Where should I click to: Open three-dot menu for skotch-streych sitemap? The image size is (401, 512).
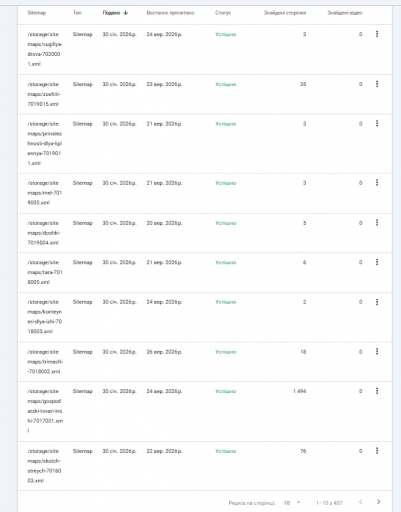[x=377, y=451]
